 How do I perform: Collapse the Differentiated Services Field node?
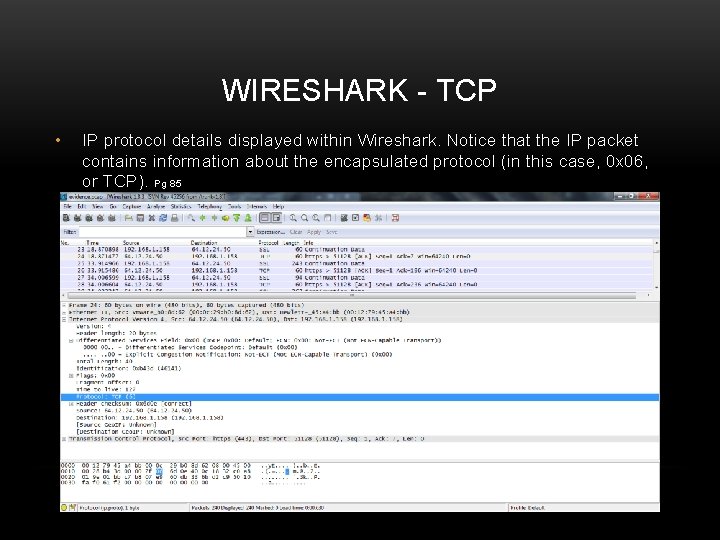coord(71,341)
